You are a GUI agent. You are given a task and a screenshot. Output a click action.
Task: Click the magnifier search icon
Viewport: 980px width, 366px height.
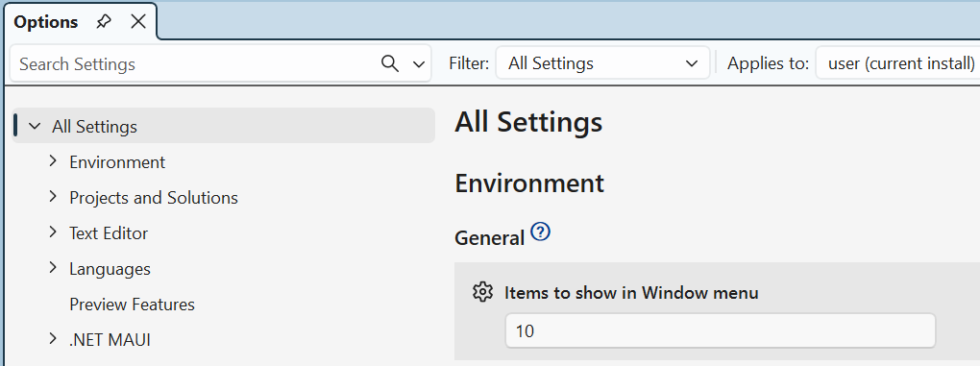pyautogui.click(x=390, y=63)
